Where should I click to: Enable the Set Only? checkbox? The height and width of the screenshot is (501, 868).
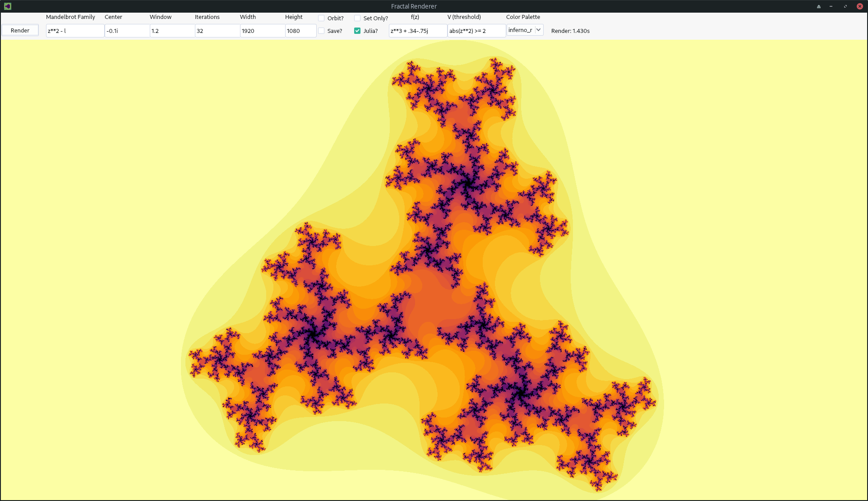click(x=357, y=18)
